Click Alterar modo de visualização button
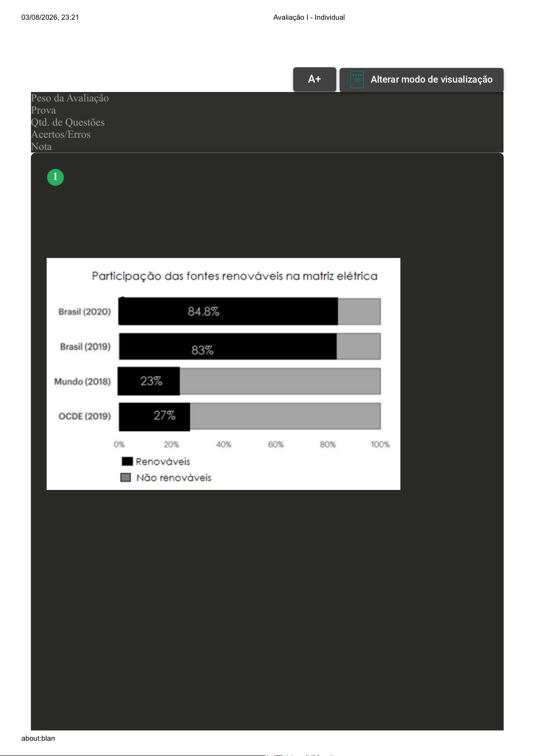Screen dimensions: 534x756 [x=421, y=79]
